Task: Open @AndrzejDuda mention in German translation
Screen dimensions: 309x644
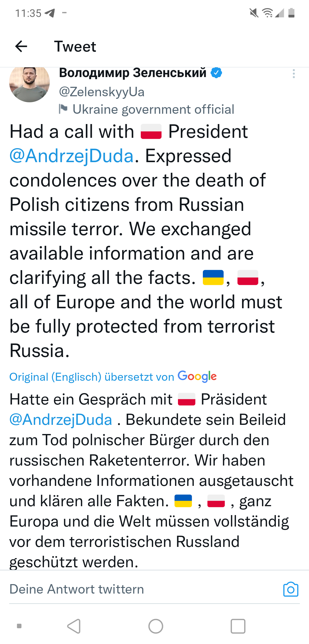Action: 61,420
